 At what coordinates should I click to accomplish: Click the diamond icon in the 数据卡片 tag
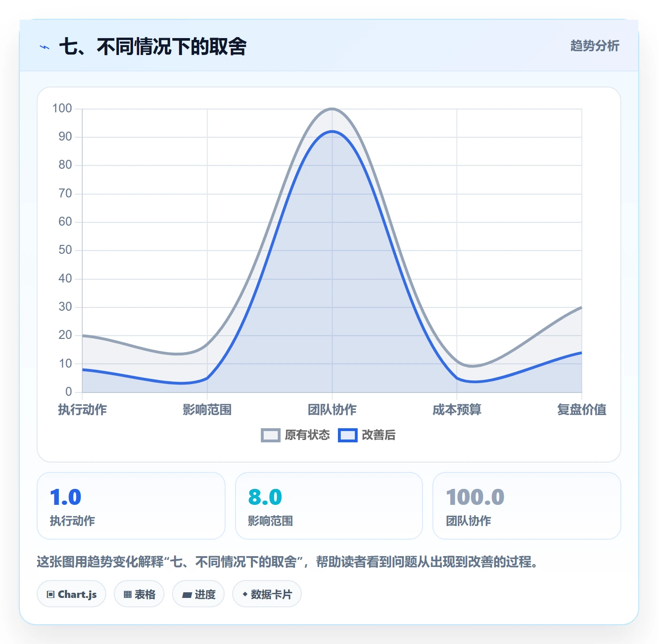245,594
